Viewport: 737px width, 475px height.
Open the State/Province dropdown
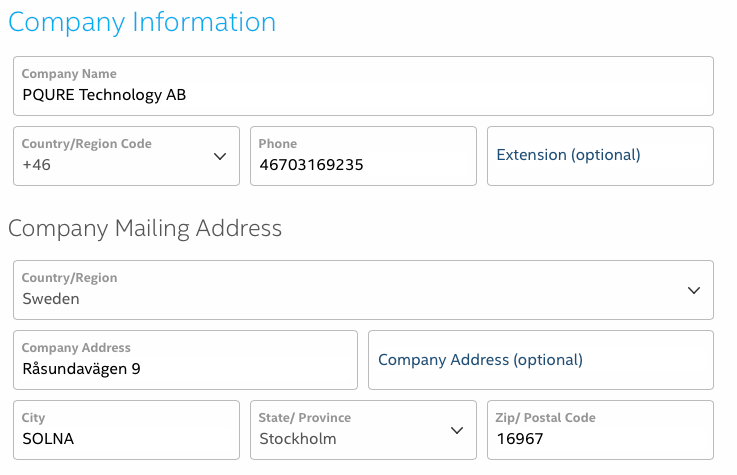point(363,430)
